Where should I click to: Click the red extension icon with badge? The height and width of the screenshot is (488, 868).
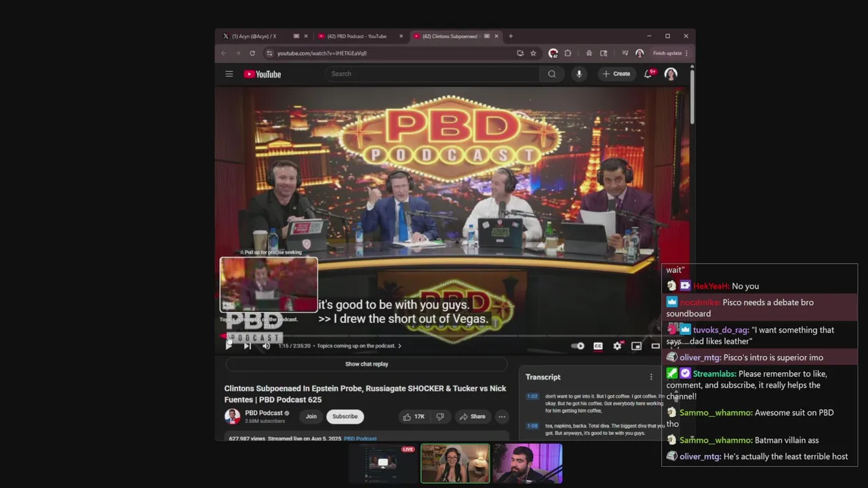pos(553,53)
